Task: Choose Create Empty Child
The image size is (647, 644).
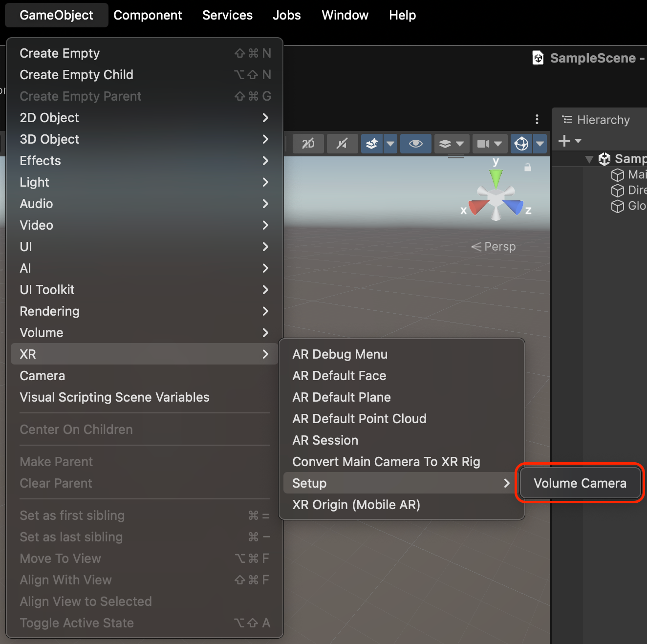Action: click(x=145, y=75)
